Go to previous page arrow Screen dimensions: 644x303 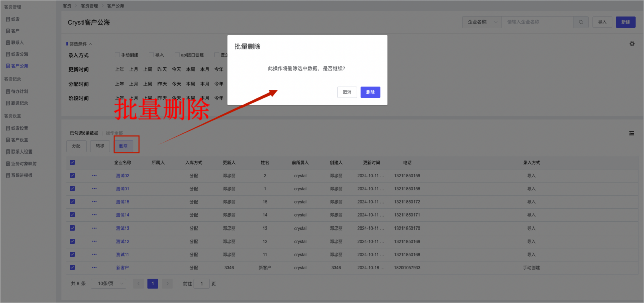point(139,283)
